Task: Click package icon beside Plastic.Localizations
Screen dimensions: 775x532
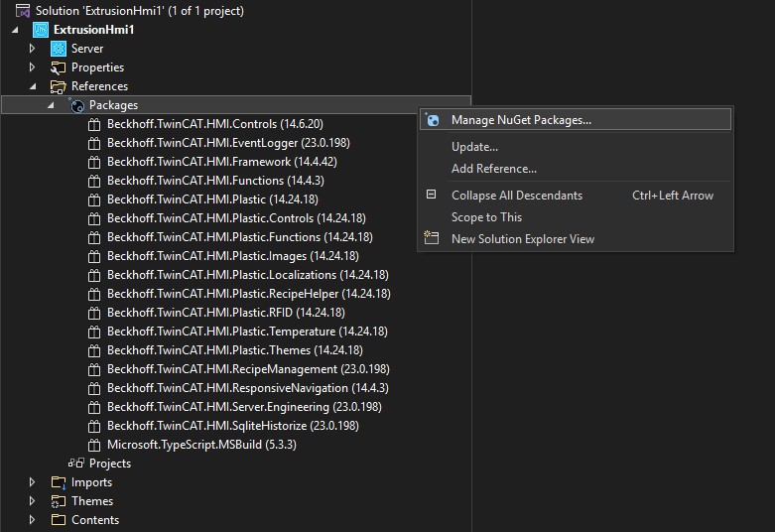Action: 94,275
